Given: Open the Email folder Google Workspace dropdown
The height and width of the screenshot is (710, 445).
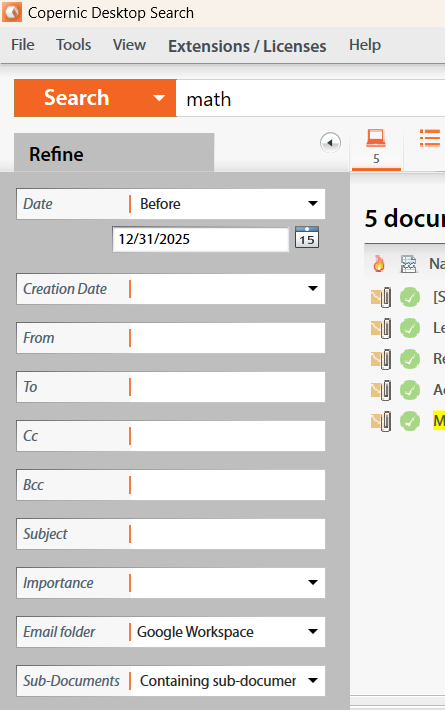Looking at the screenshot, I should coord(227,632).
